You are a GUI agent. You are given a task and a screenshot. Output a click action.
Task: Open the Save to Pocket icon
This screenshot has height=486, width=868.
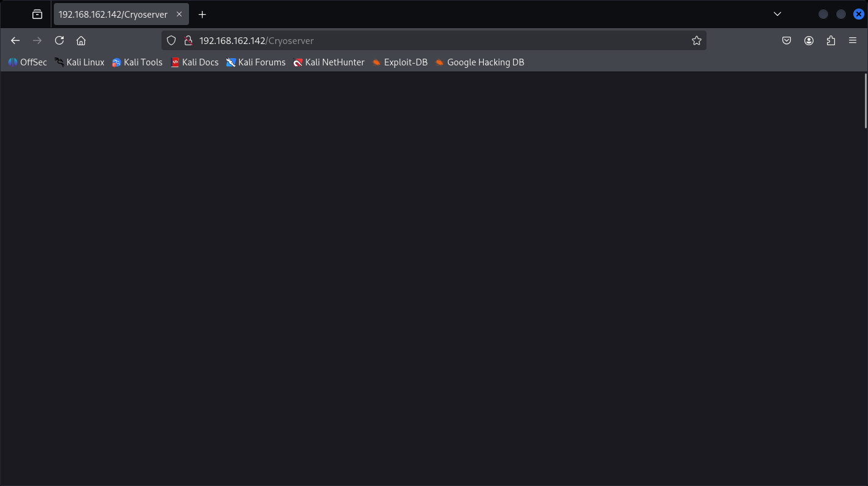[x=787, y=40]
